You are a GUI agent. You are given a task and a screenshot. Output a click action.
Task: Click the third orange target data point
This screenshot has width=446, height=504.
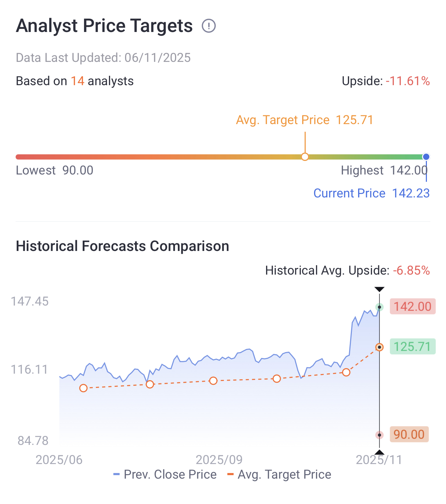click(x=213, y=381)
